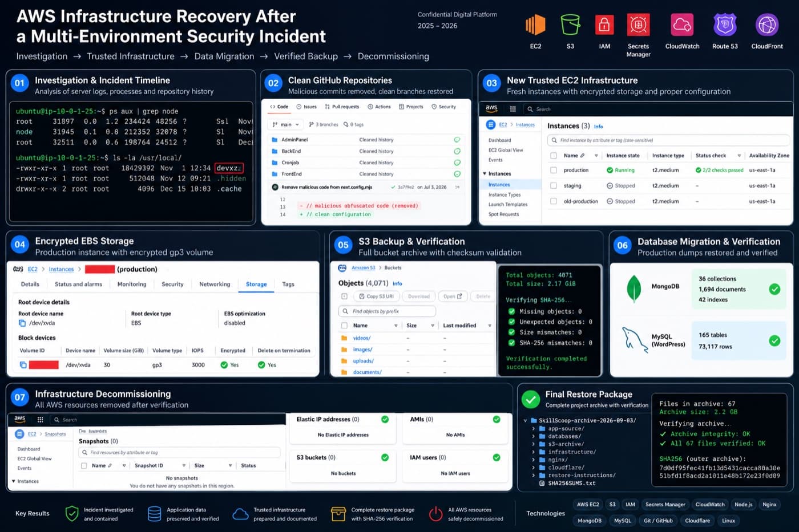The image size is (799, 532).
Task: Toggle select-all checkbox in Snapshots table
Action: click(84, 466)
